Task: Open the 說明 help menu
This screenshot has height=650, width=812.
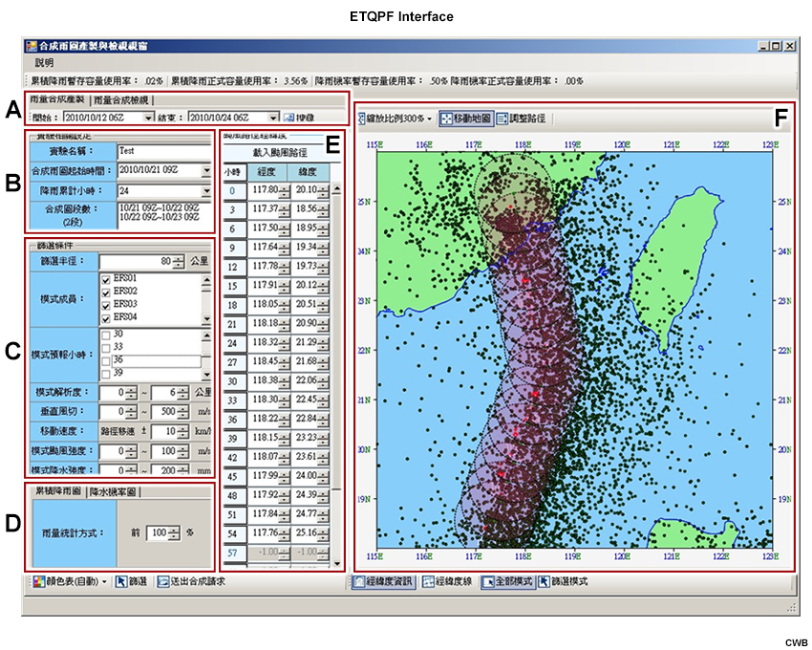Action: [x=44, y=63]
